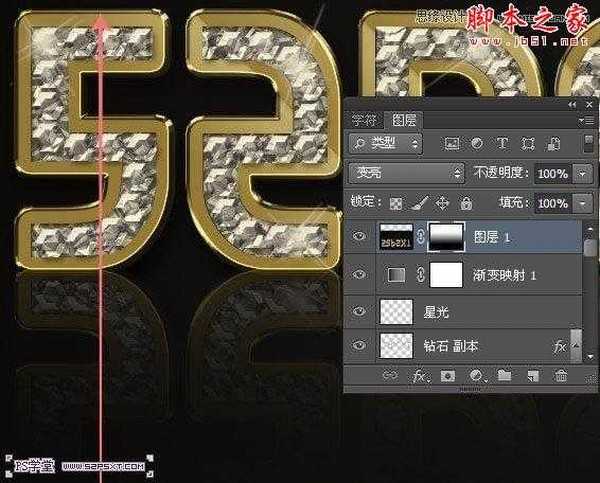Select the 星光 layer thumbnail

point(396,312)
